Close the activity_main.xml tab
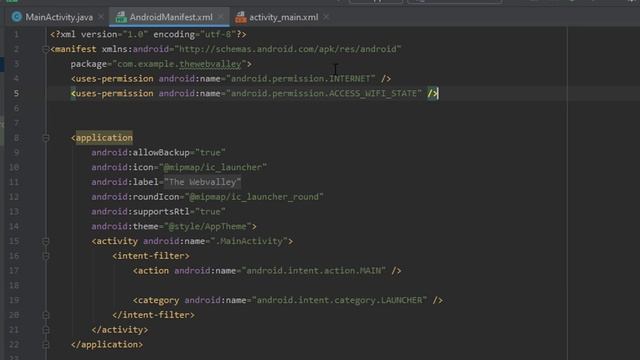The height and width of the screenshot is (360, 640). (x=326, y=17)
